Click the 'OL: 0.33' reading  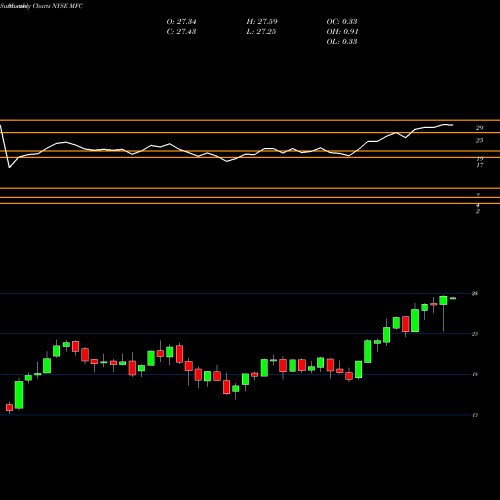point(342,42)
